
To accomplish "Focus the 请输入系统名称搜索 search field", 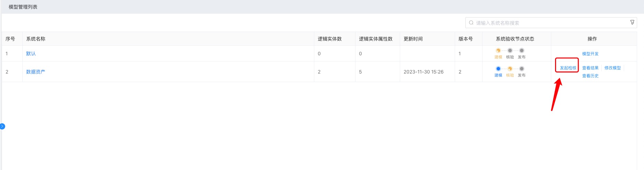I will [x=551, y=23].
